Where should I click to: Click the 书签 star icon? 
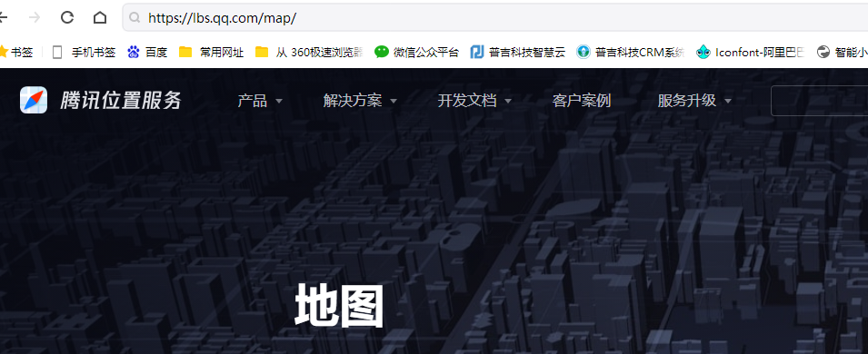click(x=4, y=52)
